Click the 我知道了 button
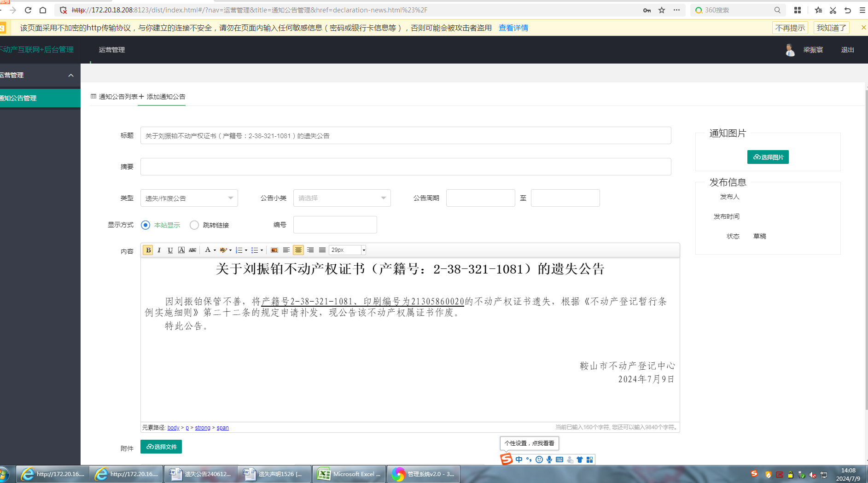The width and height of the screenshot is (868, 483). (x=832, y=28)
